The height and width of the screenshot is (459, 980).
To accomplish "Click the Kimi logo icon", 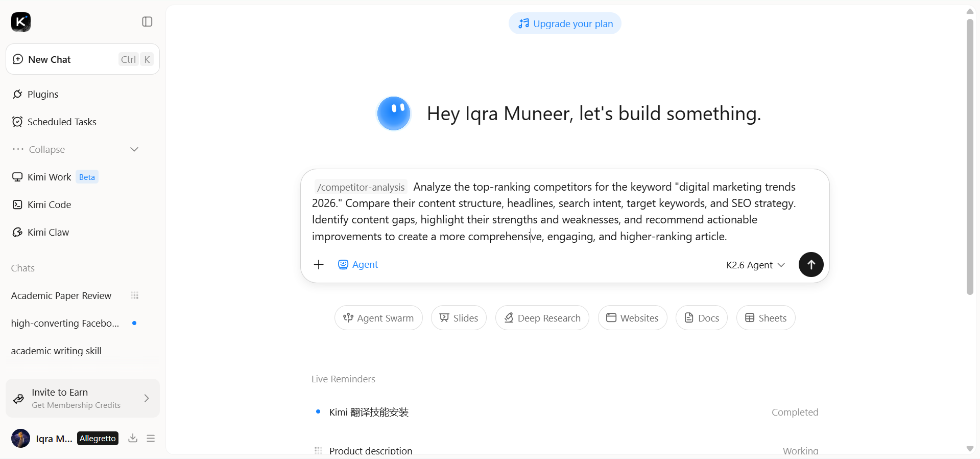I will [x=21, y=22].
